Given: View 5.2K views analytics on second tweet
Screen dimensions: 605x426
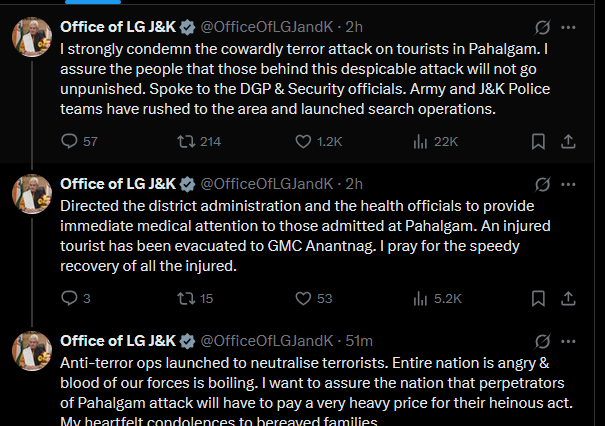Looking at the screenshot, I should [x=420, y=298].
